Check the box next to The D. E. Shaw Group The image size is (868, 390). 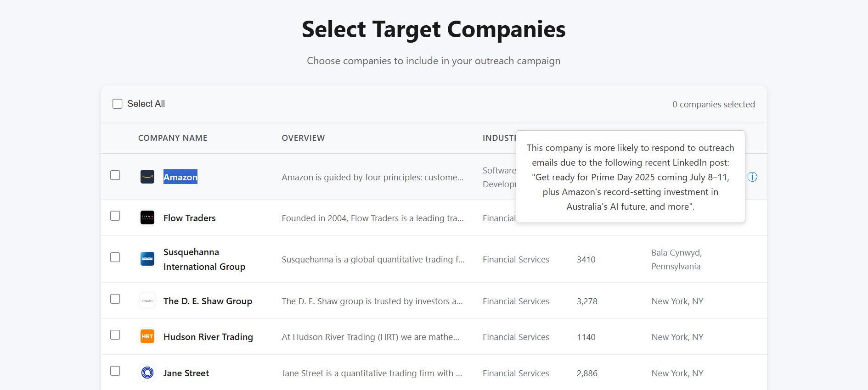[x=115, y=299]
